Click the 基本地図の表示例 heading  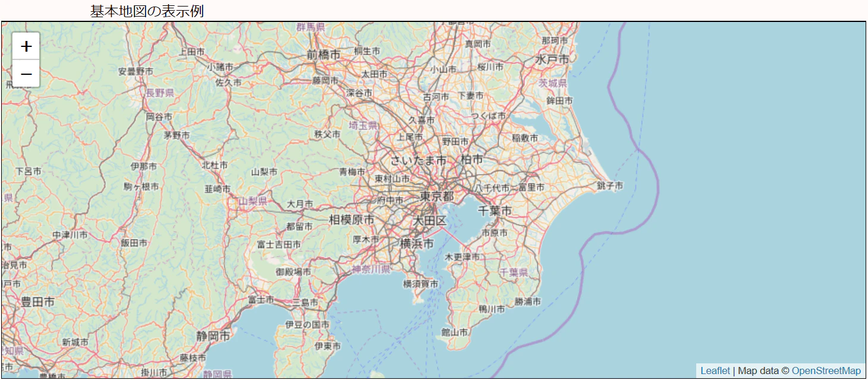(x=147, y=11)
